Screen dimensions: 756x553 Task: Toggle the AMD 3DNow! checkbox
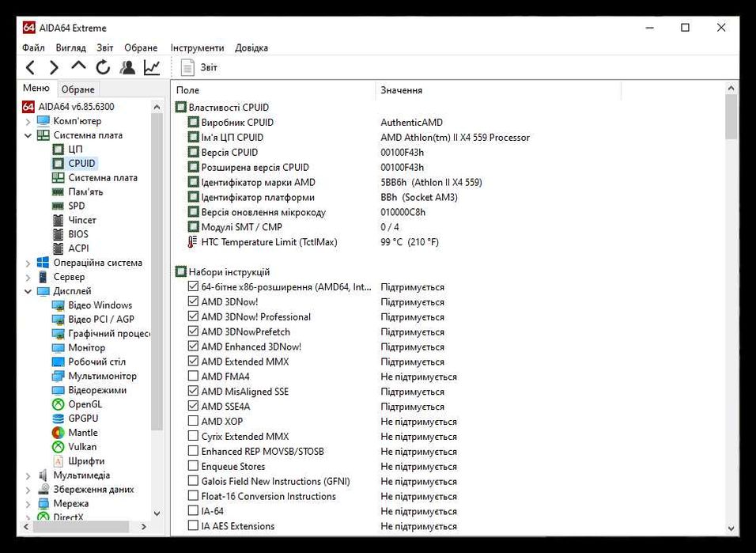(193, 301)
